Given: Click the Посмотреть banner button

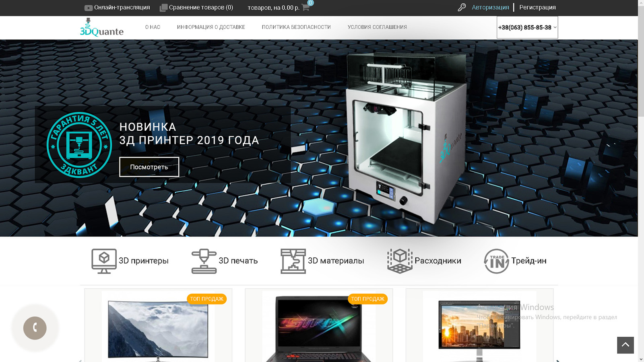Looking at the screenshot, I should click(149, 167).
